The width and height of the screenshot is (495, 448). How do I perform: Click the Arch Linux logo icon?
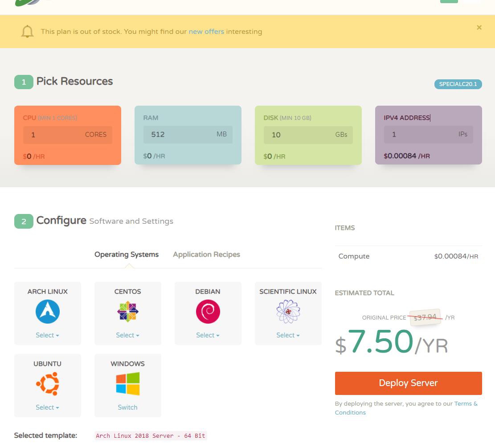47,311
